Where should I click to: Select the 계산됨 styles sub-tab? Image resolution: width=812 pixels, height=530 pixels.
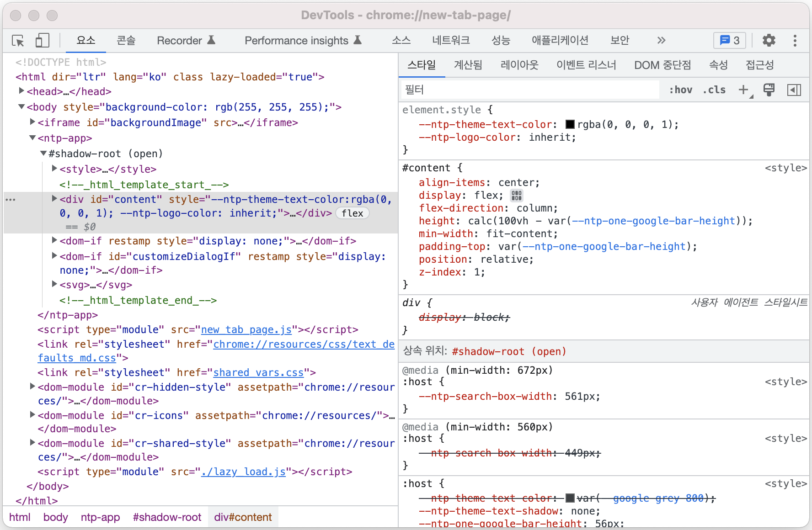pos(468,65)
